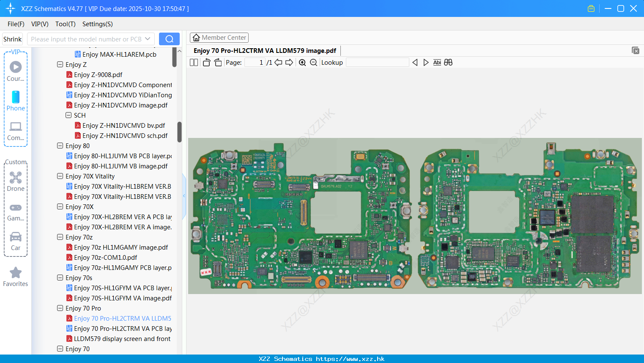Collapse the SCH subfolder

pos(69,115)
